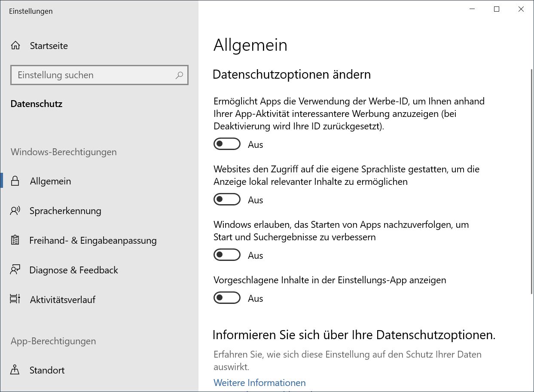534x392 pixels.
Task: Navigate to Aktivitätsverlauf settings
Action: point(63,300)
